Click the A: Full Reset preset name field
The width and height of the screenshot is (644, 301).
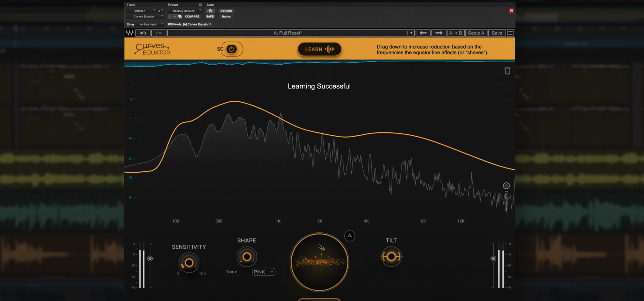(x=288, y=33)
